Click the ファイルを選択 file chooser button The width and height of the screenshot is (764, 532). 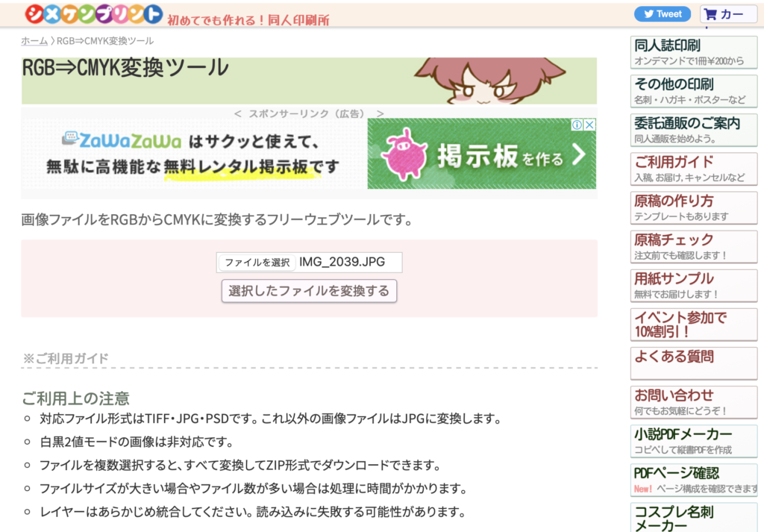coord(257,263)
